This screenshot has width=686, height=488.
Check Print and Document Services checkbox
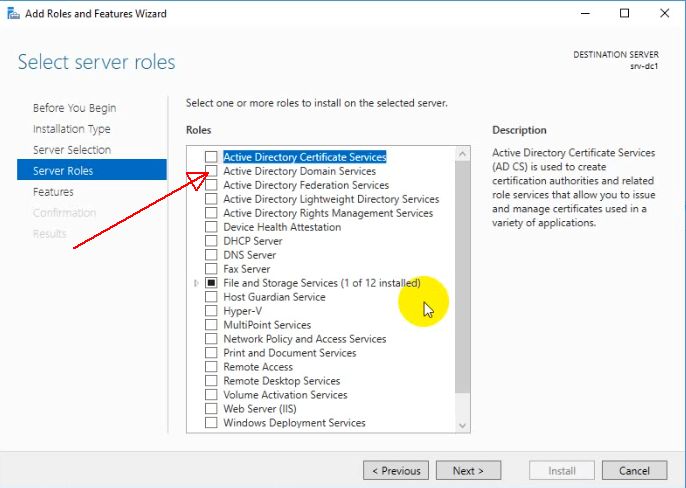tap(211, 353)
